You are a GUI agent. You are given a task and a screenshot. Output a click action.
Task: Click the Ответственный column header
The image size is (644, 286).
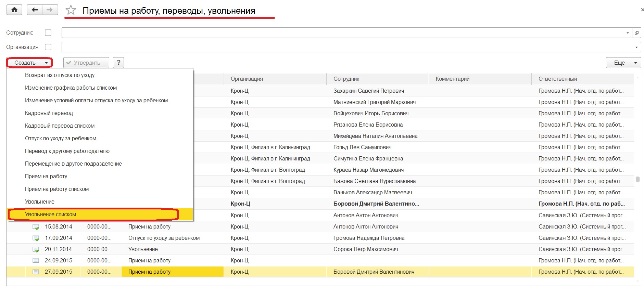558,79
